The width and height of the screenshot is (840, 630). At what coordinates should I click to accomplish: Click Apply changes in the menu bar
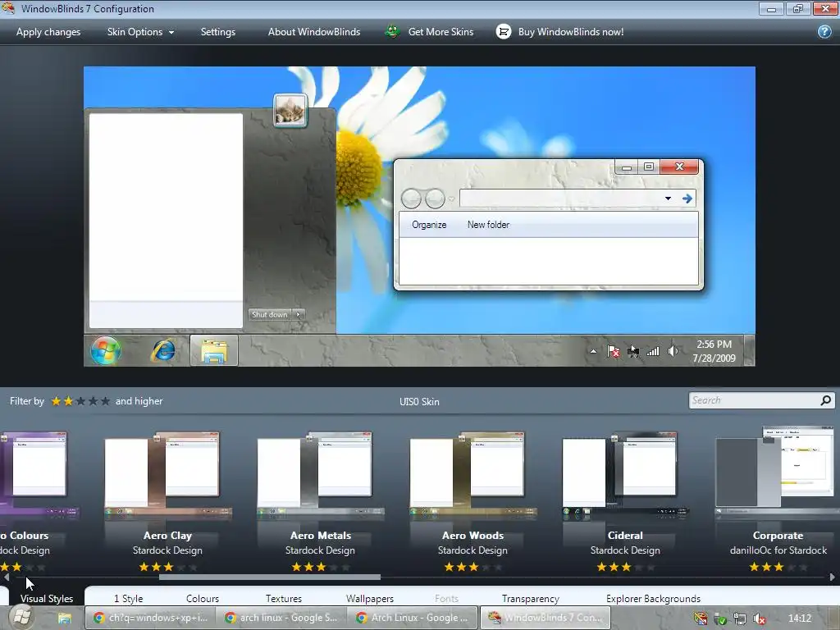tap(48, 32)
